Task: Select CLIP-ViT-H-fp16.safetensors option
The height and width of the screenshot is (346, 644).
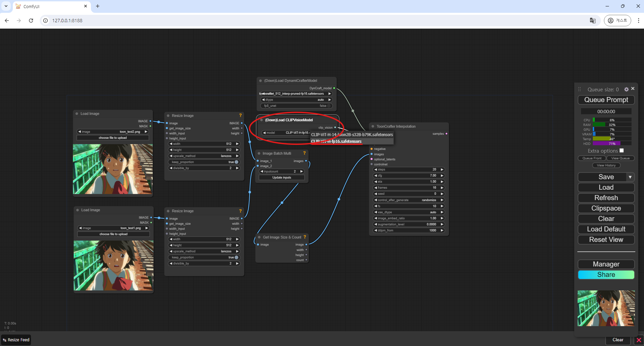Action: [352, 141]
